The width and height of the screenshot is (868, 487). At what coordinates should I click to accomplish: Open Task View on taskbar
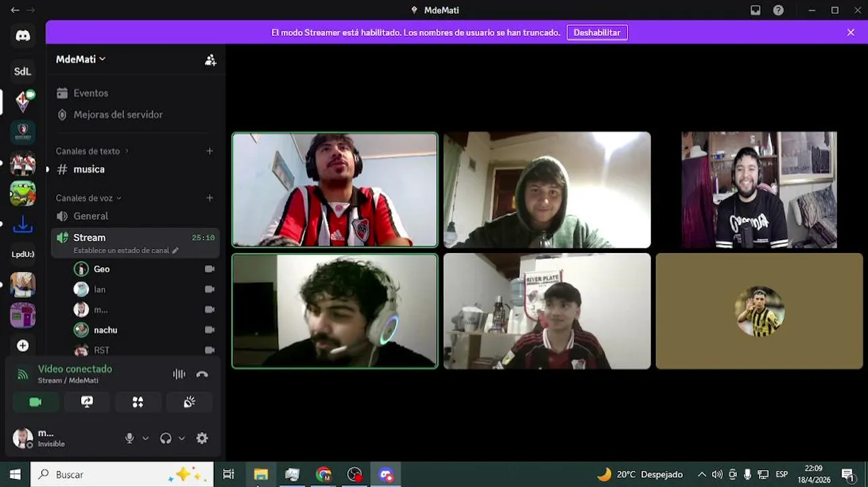[228, 475]
